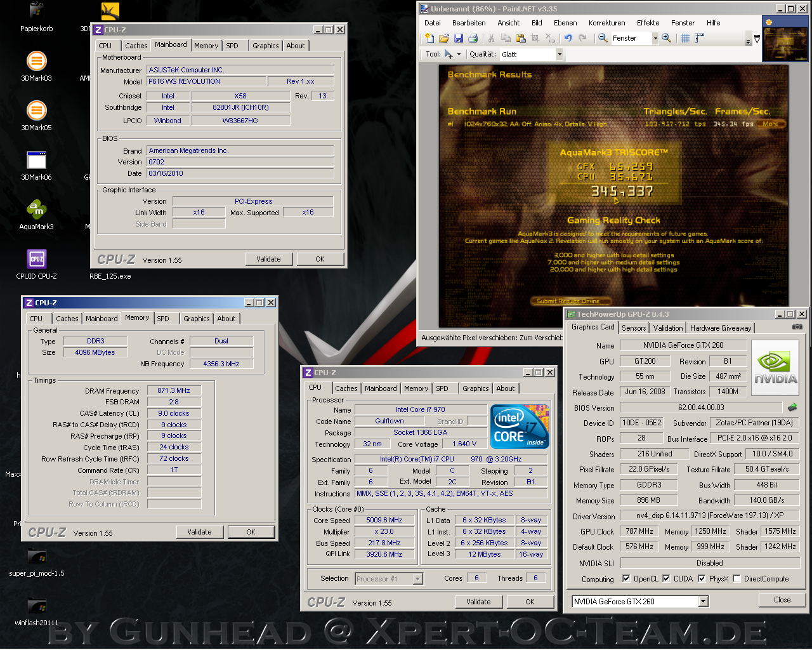
Task: Open the SPD tab in the Mainboard CPU-Z window
Action: [232, 46]
